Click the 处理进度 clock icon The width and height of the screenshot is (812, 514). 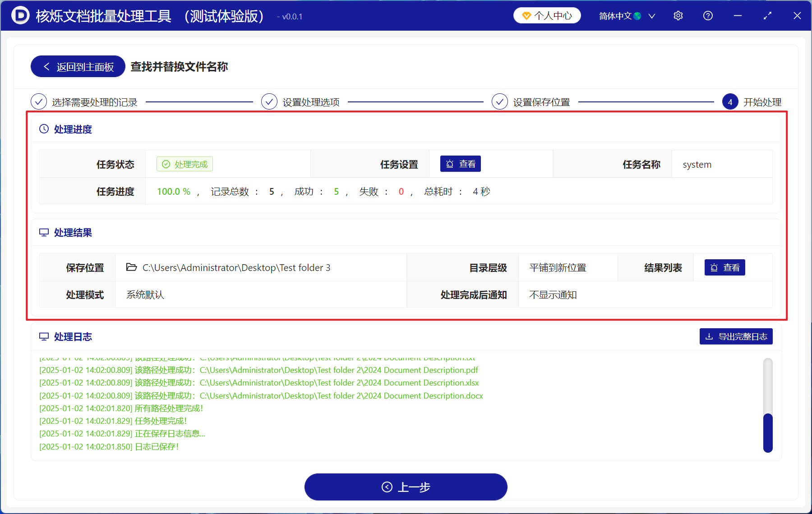pos(44,129)
